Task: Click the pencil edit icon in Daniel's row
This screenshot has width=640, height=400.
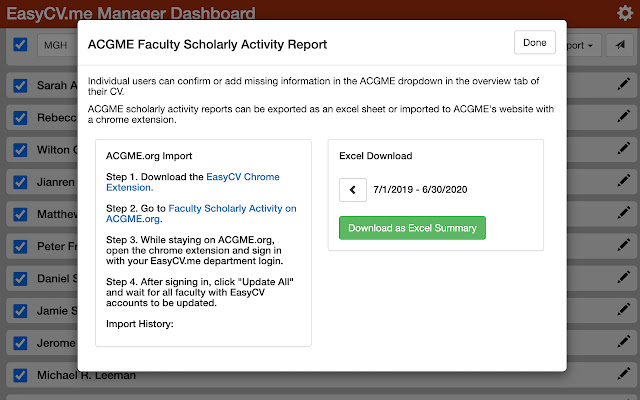Action: 623,278
